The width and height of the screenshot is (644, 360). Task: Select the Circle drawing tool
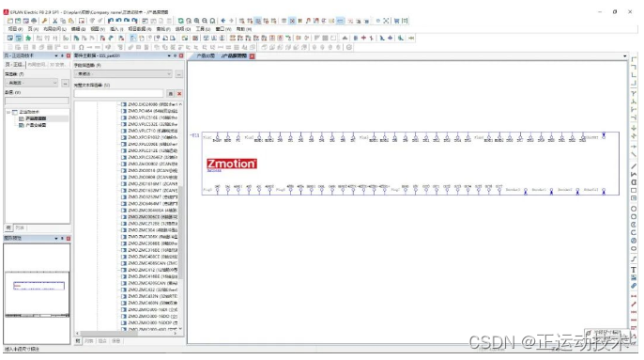click(634, 209)
